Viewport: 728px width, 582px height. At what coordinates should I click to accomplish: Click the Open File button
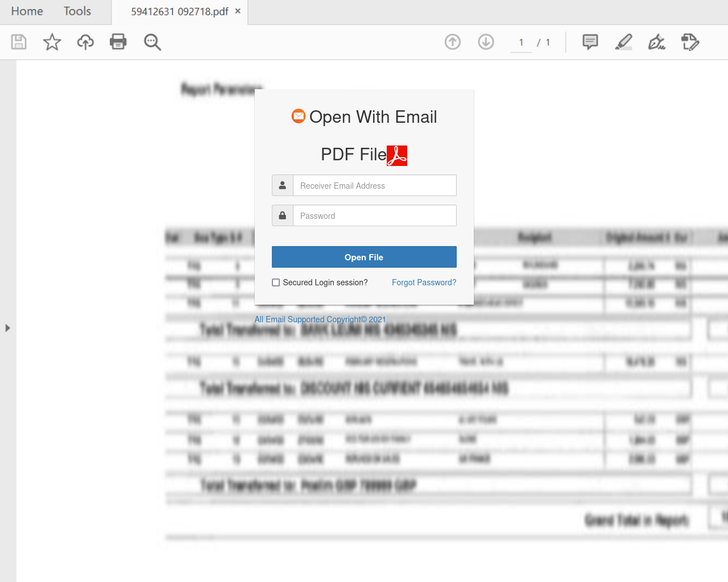tap(364, 257)
